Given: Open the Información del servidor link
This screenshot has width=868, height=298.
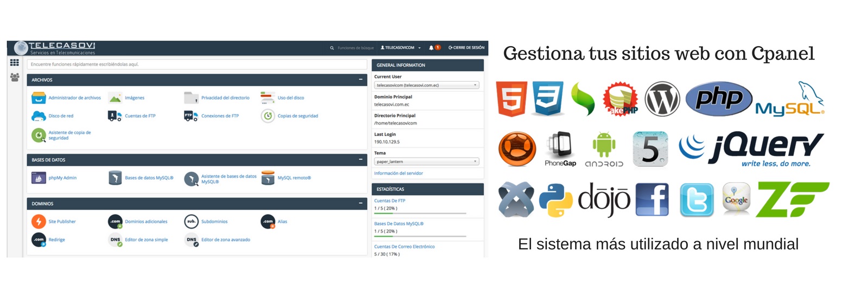Looking at the screenshot, I should coord(398,173).
